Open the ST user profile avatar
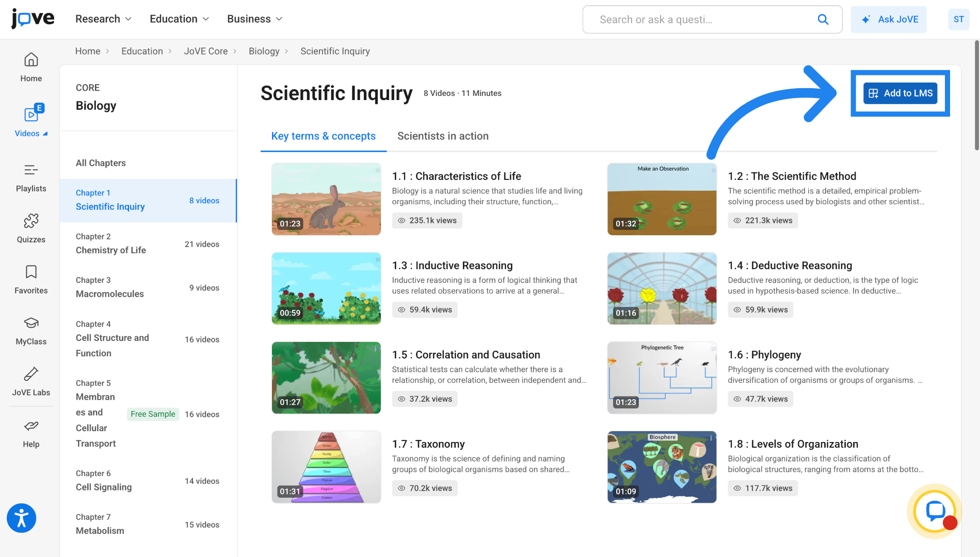The image size is (980, 557). click(x=958, y=20)
